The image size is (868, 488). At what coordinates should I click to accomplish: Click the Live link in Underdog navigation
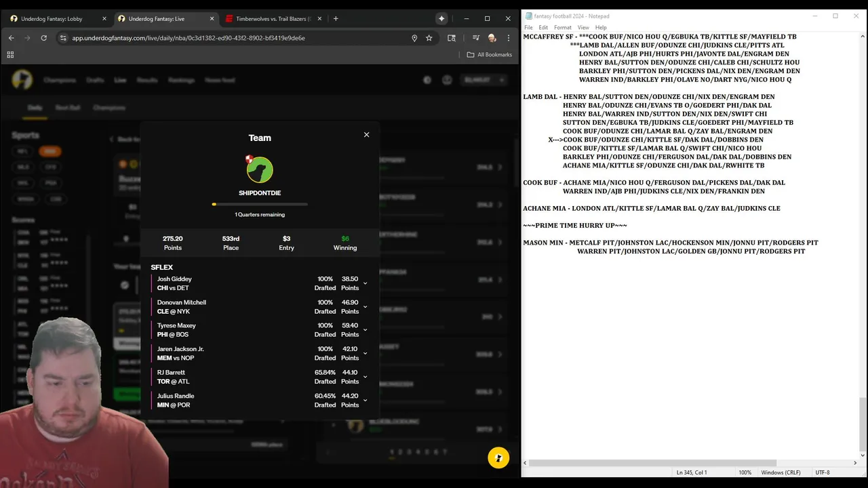pos(120,80)
